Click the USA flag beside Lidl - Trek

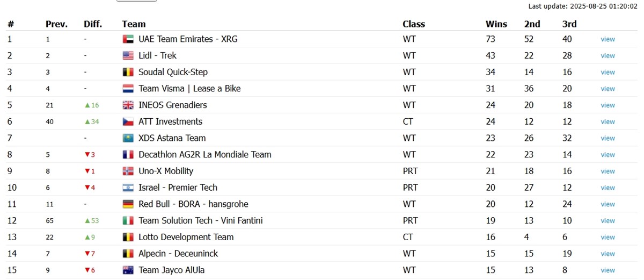pos(128,56)
